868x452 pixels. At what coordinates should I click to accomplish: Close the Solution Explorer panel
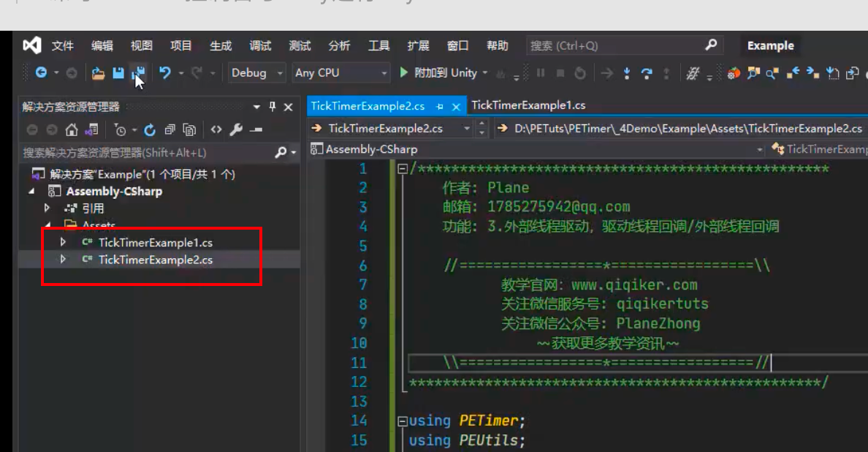coord(289,107)
